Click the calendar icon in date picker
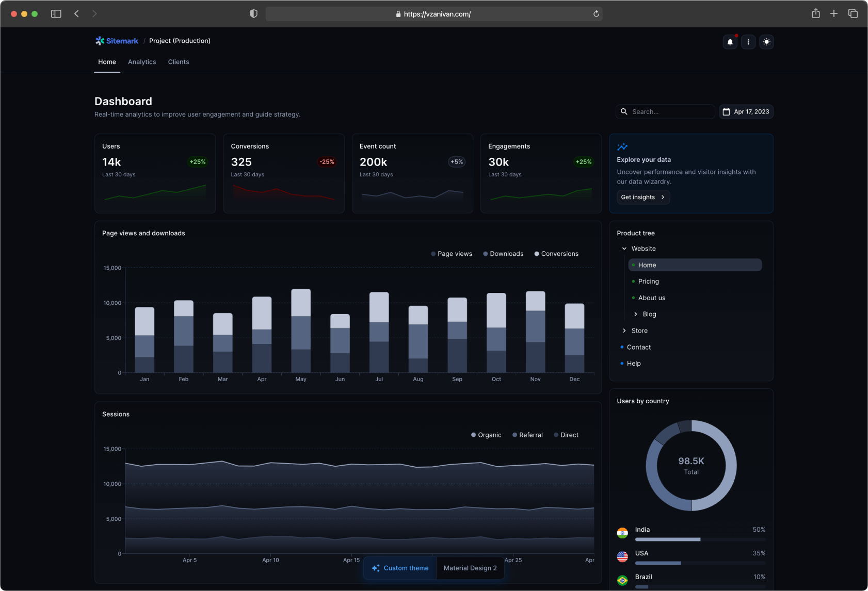 [726, 111]
